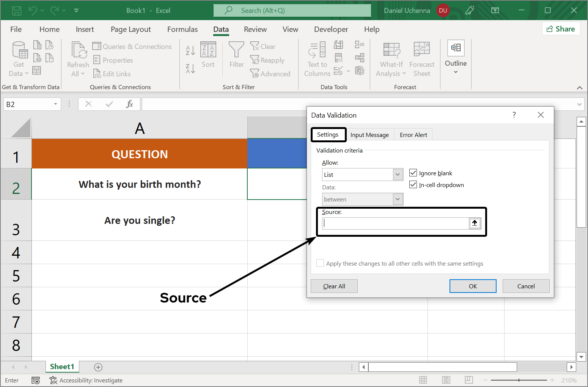Open the Allow dropdown showing List
The width and height of the screenshot is (588, 387).
pyautogui.click(x=397, y=174)
